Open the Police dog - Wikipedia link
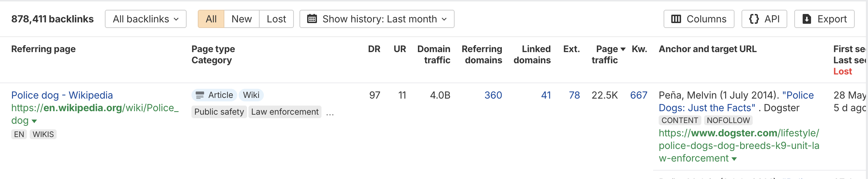This screenshot has height=179, width=868. click(x=62, y=95)
